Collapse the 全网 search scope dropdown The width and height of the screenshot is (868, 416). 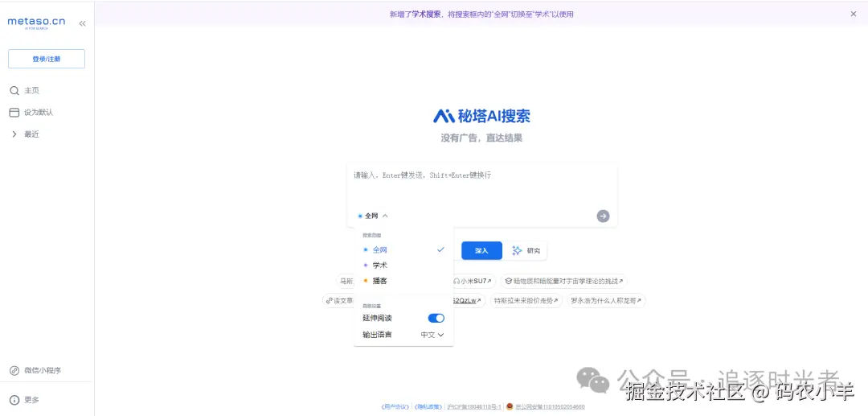373,216
